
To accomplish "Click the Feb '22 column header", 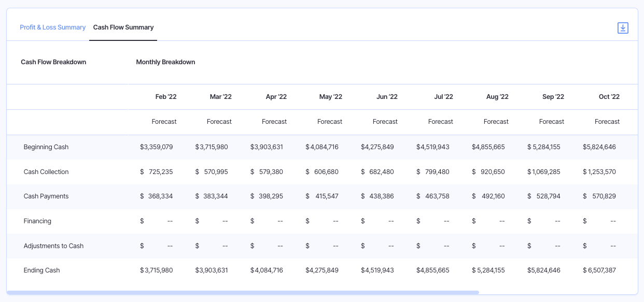I will click(166, 96).
